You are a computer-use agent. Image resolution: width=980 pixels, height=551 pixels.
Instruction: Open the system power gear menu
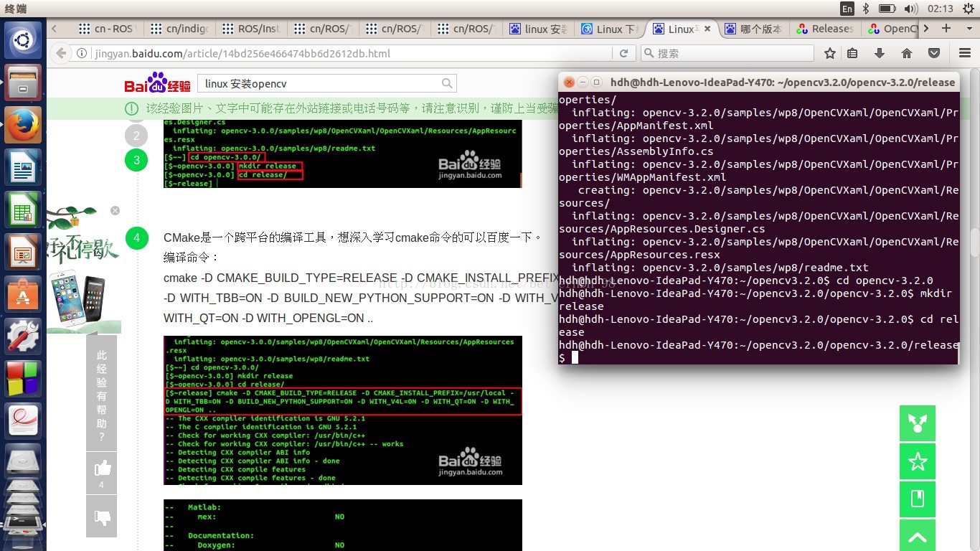pos(968,9)
